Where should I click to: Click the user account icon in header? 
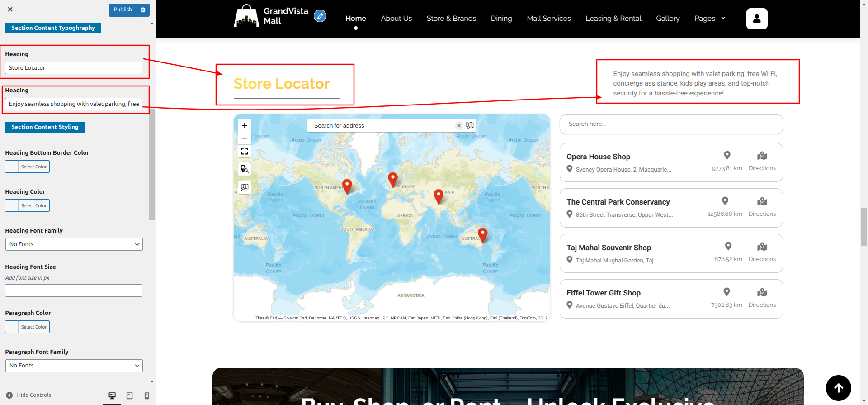click(x=757, y=19)
